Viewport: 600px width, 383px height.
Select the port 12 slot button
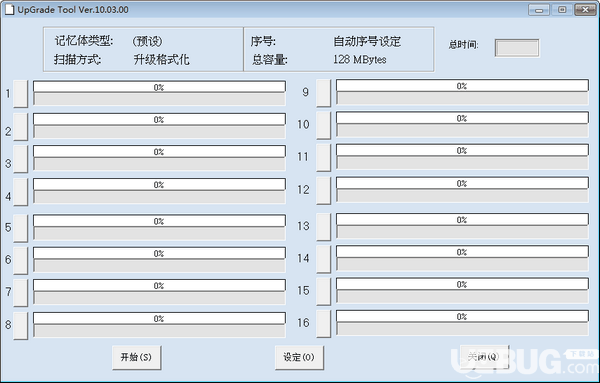point(324,191)
